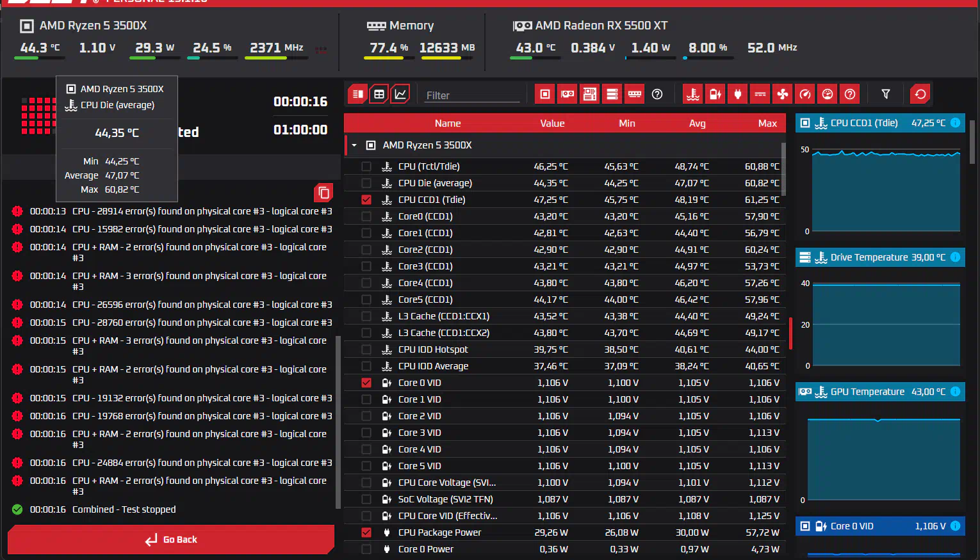Click the CPU IDD Average row name
980x560 pixels.
pos(433,366)
